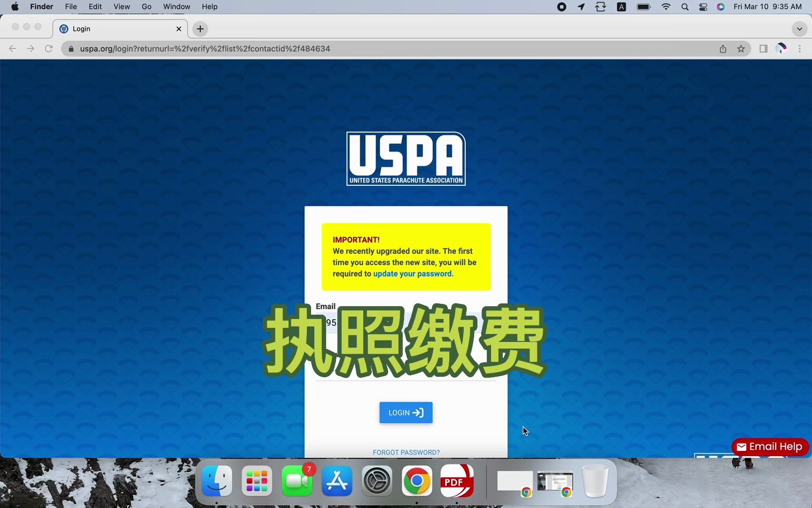Open the blank minimized Chrome window
812x508 pixels.
(515, 482)
